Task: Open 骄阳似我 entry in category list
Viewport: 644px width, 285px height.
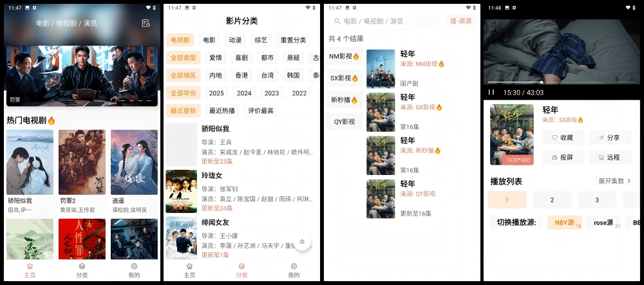Action: 241,144
